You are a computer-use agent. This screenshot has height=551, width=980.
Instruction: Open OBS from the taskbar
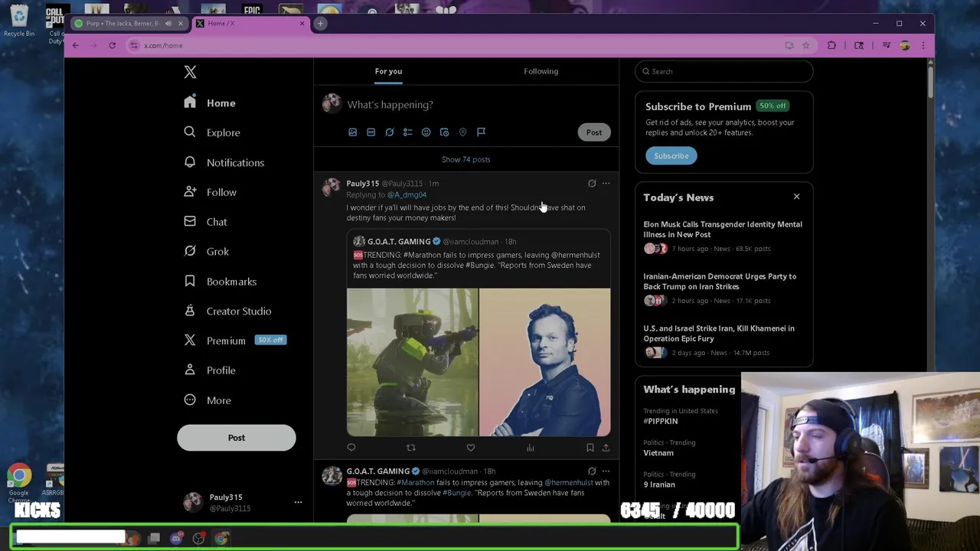pos(198,539)
